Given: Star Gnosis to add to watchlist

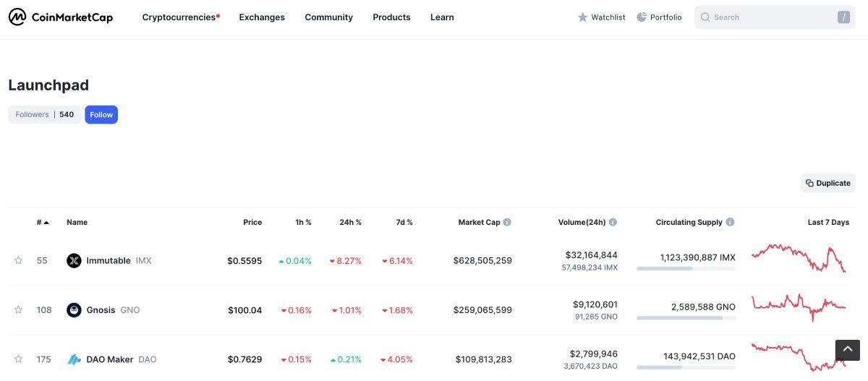Looking at the screenshot, I should (x=18, y=309).
